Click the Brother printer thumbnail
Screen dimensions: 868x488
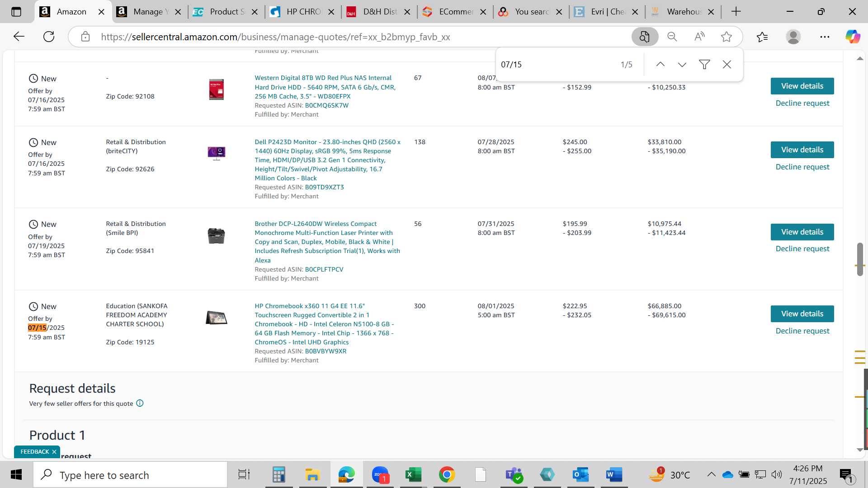216,235
